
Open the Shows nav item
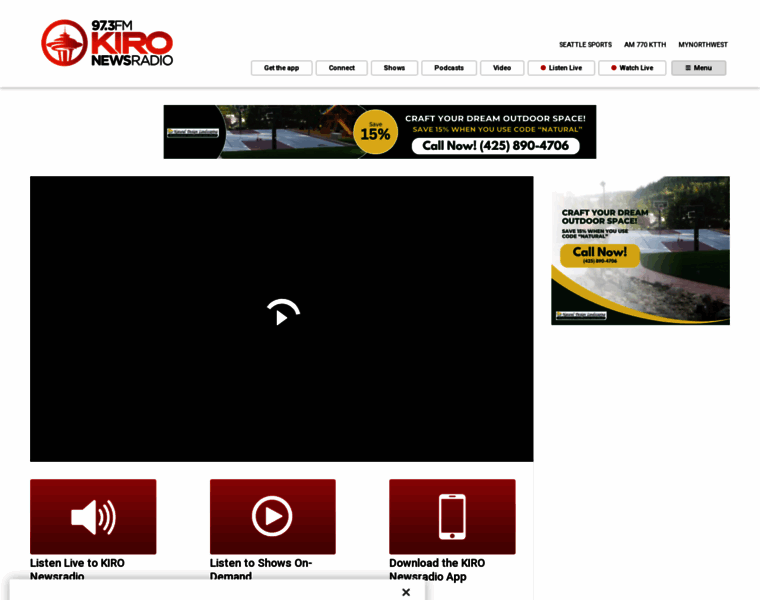pyautogui.click(x=394, y=68)
